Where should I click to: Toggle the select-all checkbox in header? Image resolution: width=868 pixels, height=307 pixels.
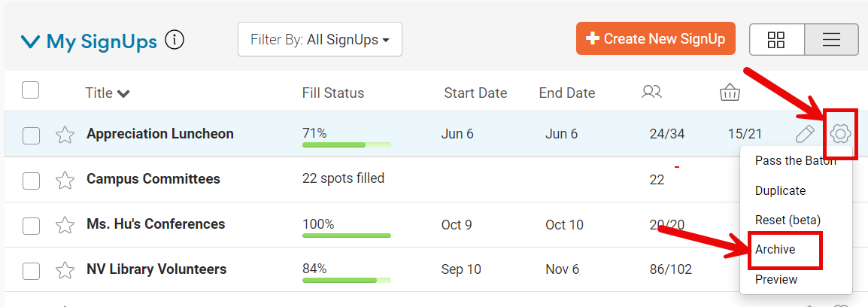tap(30, 91)
